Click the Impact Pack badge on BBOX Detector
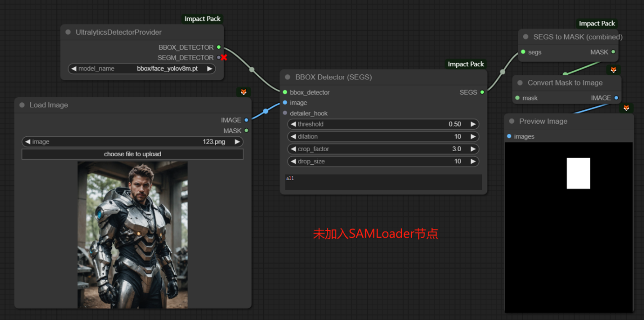This screenshot has width=644, height=320. [466, 64]
